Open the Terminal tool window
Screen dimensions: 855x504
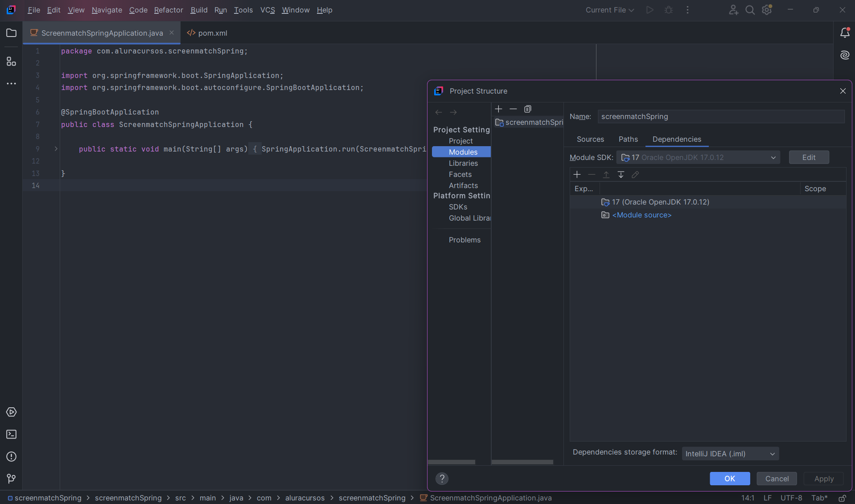(11, 434)
